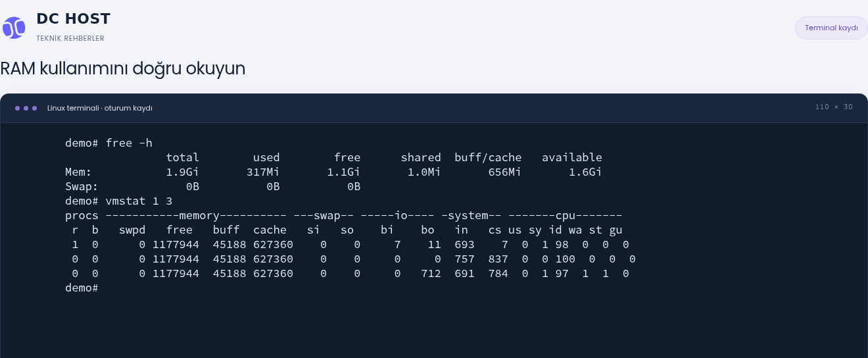Click the 'cache' column header in vmstat

(270, 230)
